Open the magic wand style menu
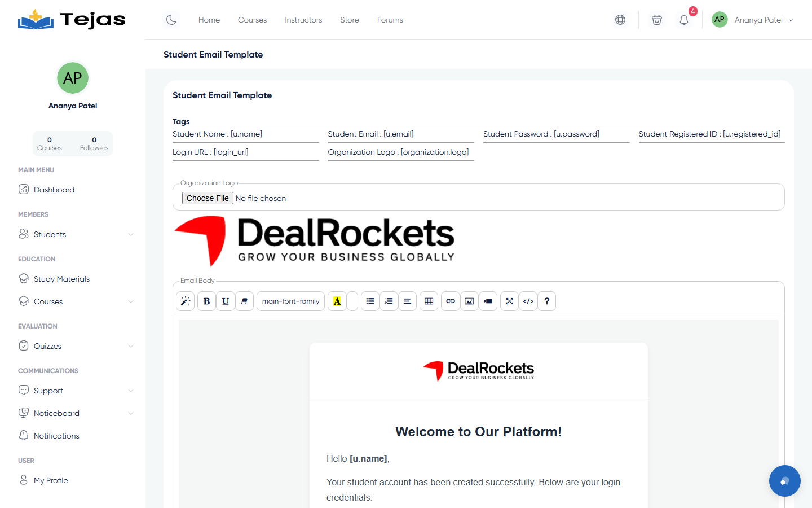Image resolution: width=812 pixels, height=508 pixels. pos(186,301)
